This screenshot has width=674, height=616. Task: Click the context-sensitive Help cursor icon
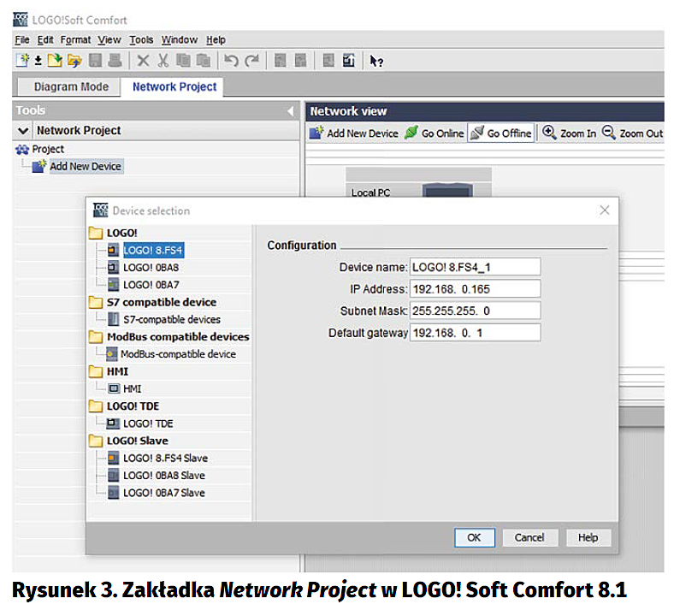point(376,61)
